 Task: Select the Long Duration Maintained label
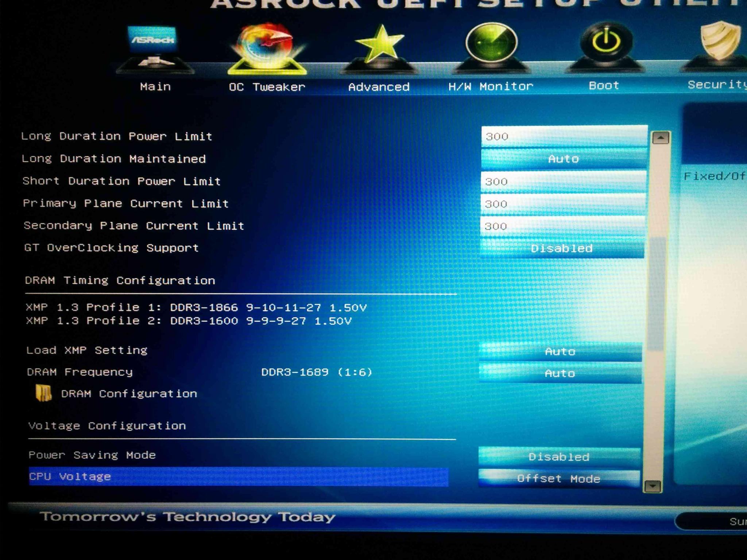114,159
